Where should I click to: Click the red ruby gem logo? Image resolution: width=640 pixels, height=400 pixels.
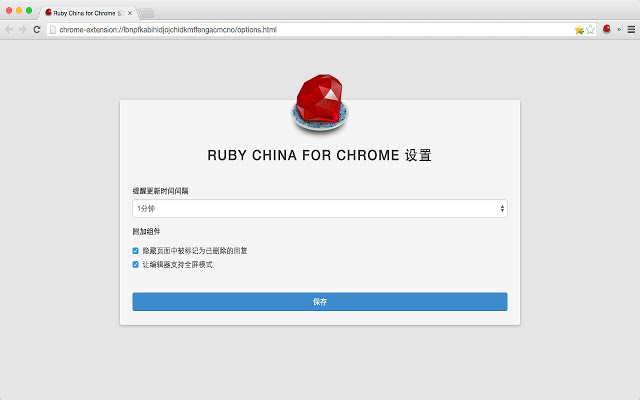[320, 102]
